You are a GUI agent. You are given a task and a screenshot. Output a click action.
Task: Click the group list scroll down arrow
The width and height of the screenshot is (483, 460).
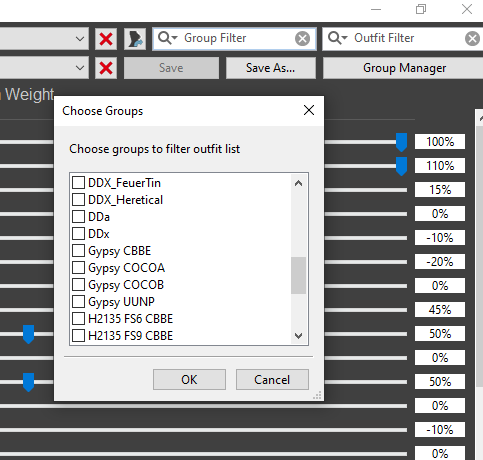tap(299, 335)
